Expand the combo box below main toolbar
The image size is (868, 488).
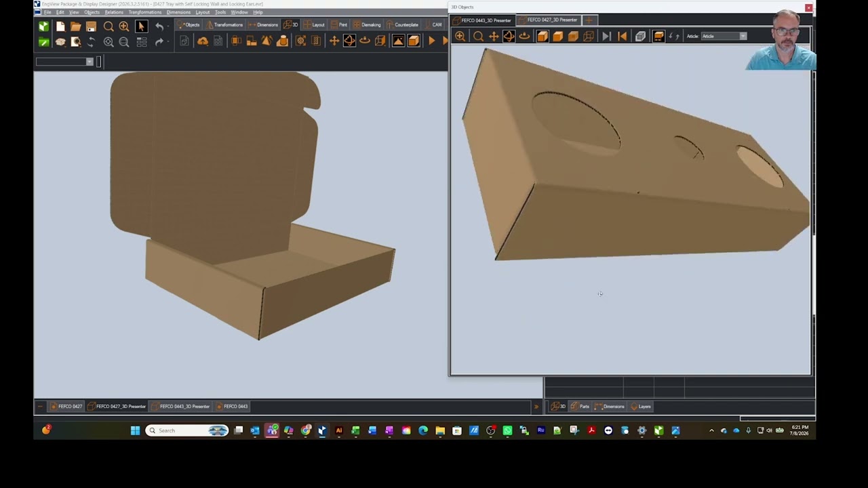click(64, 62)
